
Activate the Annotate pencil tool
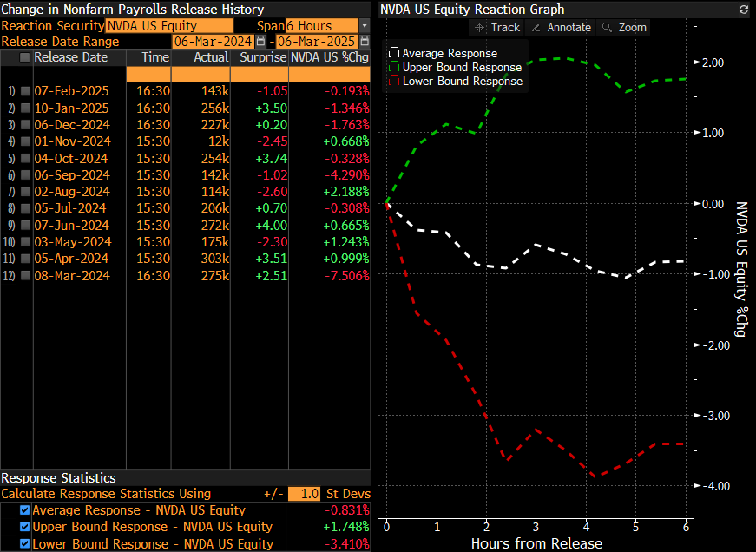coord(562,28)
